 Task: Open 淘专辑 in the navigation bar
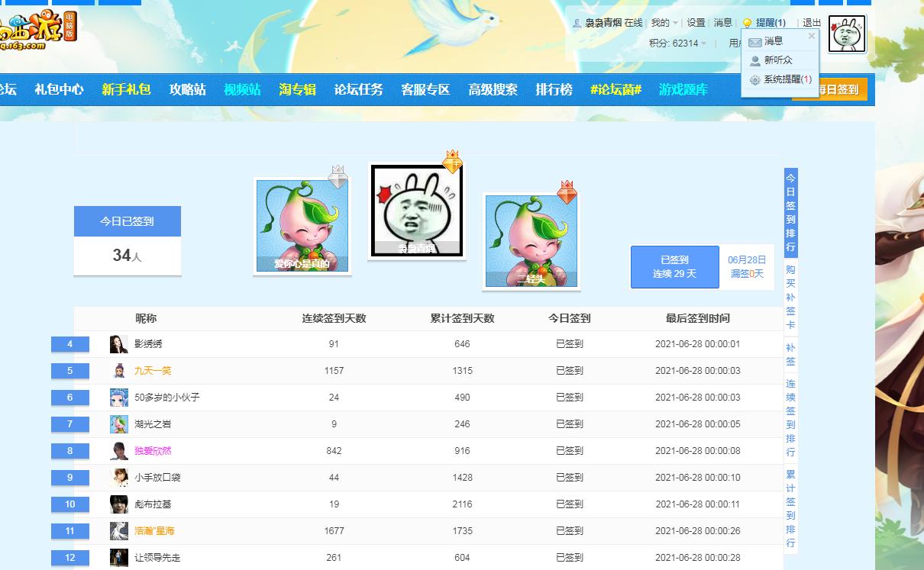coord(297,89)
